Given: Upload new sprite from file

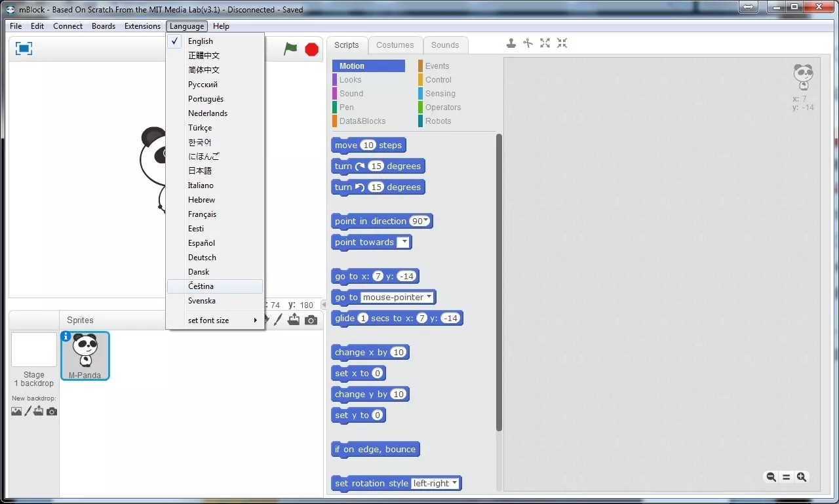Looking at the screenshot, I should click(294, 320).
